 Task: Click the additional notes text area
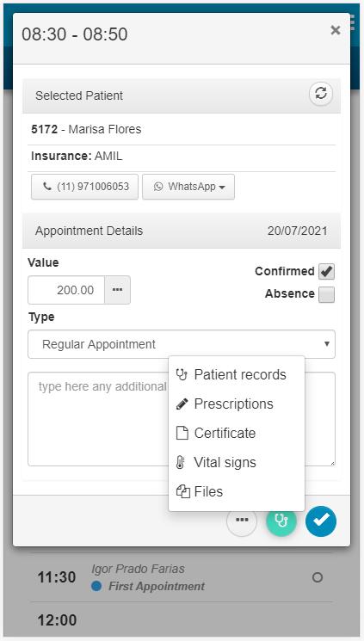coord(98,419)
